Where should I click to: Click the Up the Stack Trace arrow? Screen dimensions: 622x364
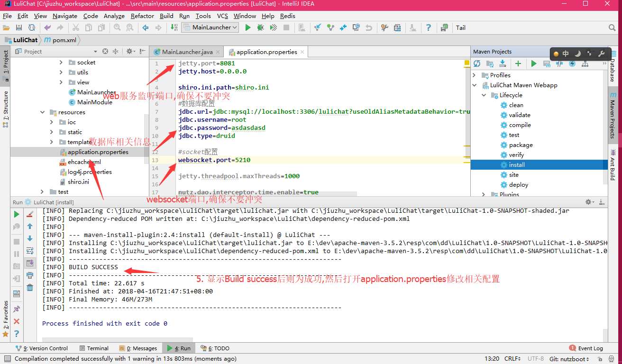coord(30,226)
